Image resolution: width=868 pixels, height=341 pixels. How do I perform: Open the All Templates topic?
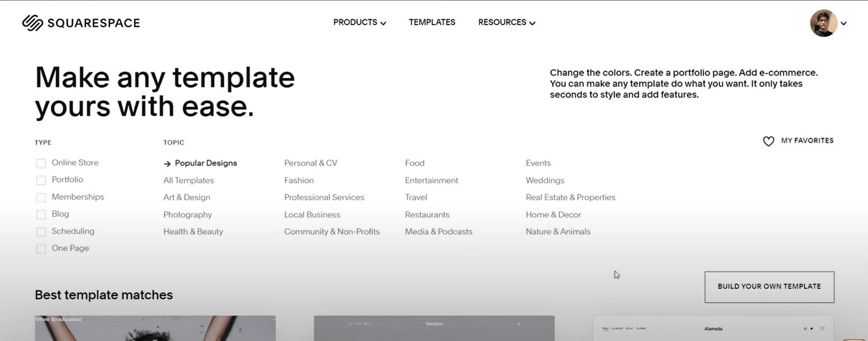pyautogui.click(x=189, y=181)
